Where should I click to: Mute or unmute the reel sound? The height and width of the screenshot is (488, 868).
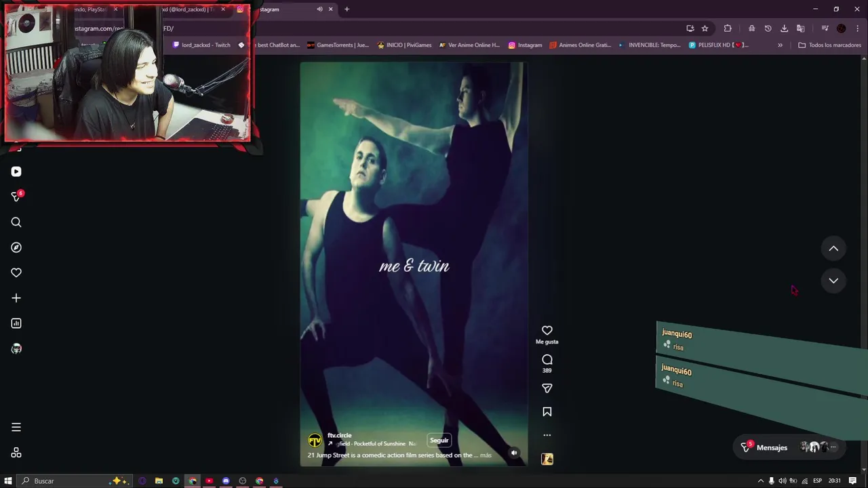(x=514, y=453)
